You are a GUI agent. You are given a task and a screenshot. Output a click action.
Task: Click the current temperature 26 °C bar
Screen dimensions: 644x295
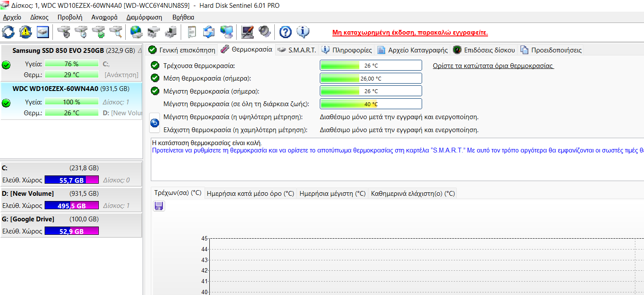pyautogui.click(x=371, y=65)
